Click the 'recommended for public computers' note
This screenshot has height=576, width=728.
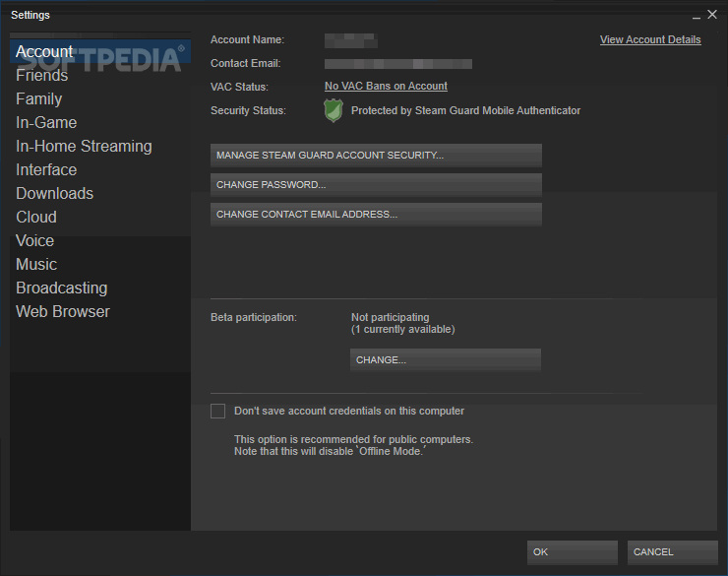(354, 439)
